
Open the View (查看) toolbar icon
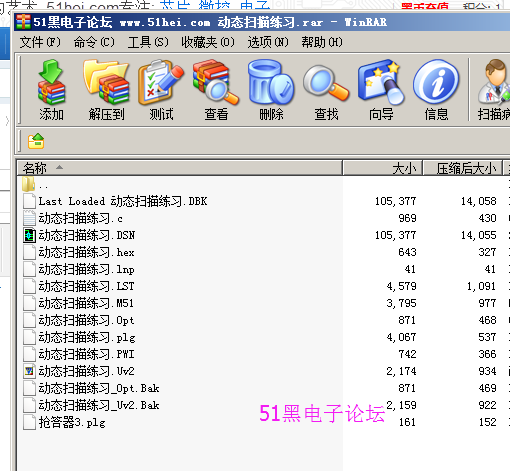[x=216, y=90]
